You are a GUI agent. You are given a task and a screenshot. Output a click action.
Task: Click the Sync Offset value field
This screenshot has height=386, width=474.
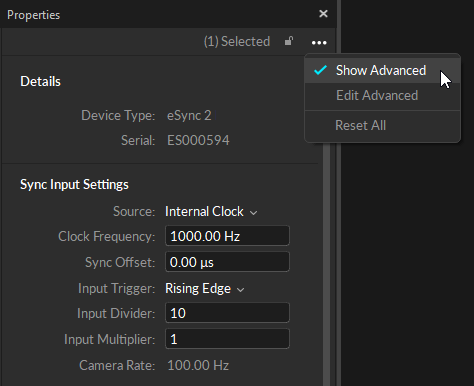[227, 262]
